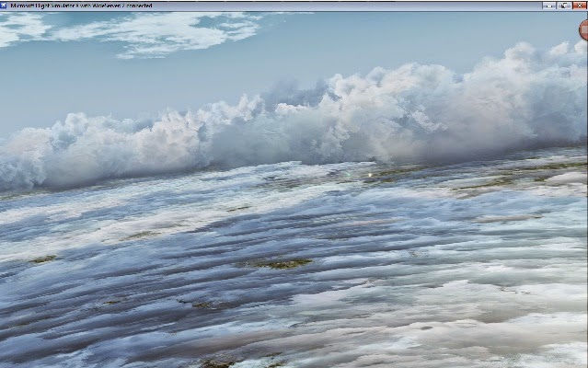Close the Flight Simulator window
This screenshot has width=588, height=368.
580,6
